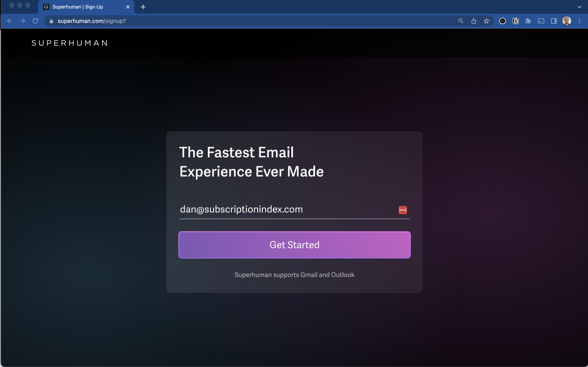Click the Superhuman logo in the header
The image size is (588, 367).
pos(69,43)
